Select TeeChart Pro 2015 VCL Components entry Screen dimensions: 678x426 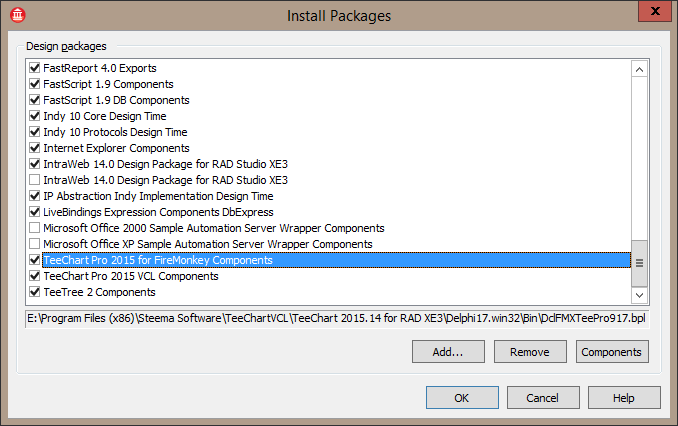coord(131,276)
